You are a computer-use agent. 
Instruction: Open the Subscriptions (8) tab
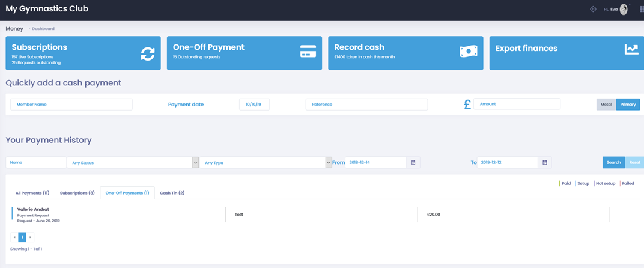tap(77, 193)
